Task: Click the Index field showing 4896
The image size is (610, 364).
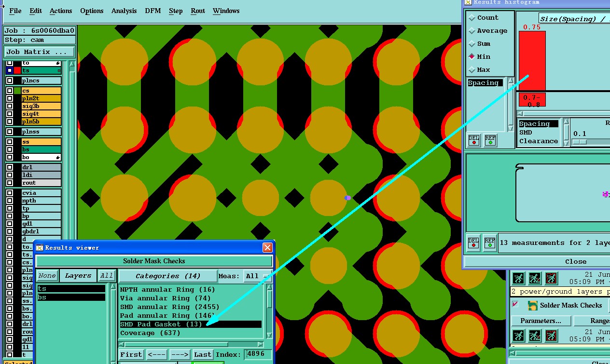Action: tap(259, 354)
